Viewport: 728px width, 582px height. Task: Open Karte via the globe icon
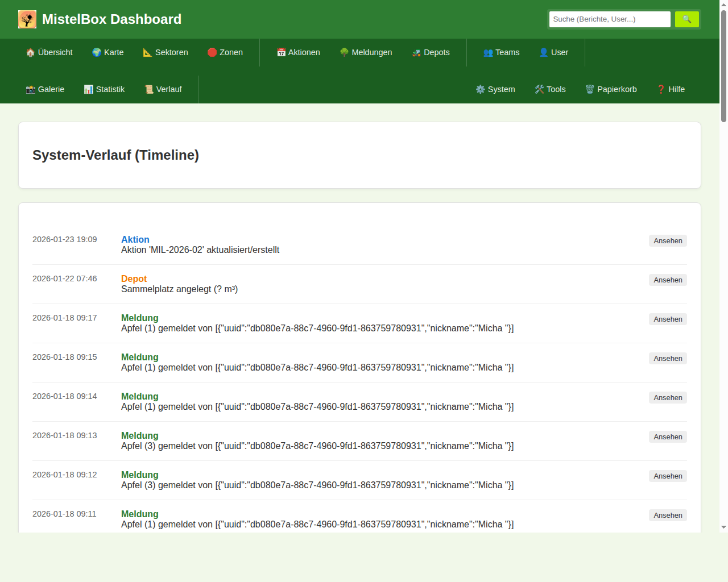pos(97,52)
